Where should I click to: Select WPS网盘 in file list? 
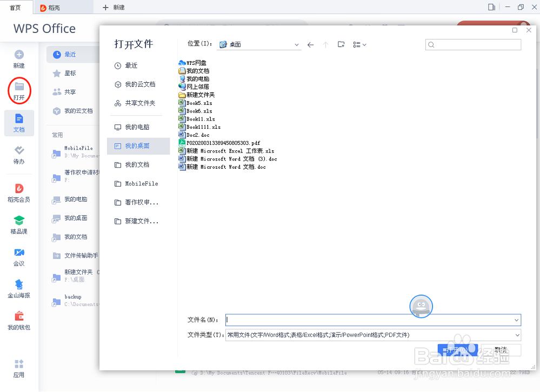click(x=192, y=63)
